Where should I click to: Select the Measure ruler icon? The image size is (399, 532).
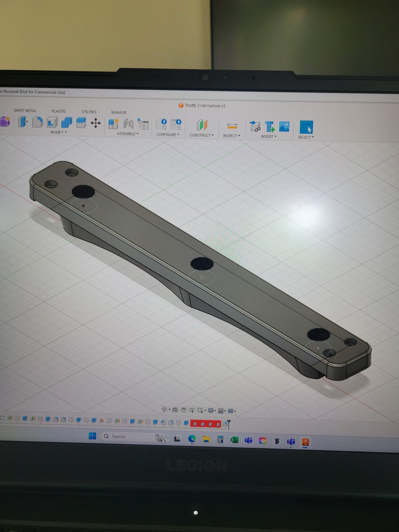click(x=232, y=126)
